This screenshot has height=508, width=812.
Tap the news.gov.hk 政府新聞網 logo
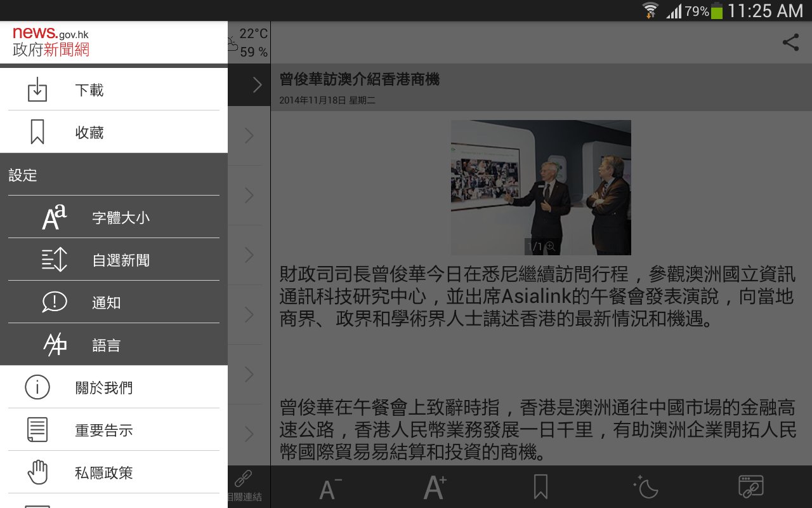click(51, 43)
